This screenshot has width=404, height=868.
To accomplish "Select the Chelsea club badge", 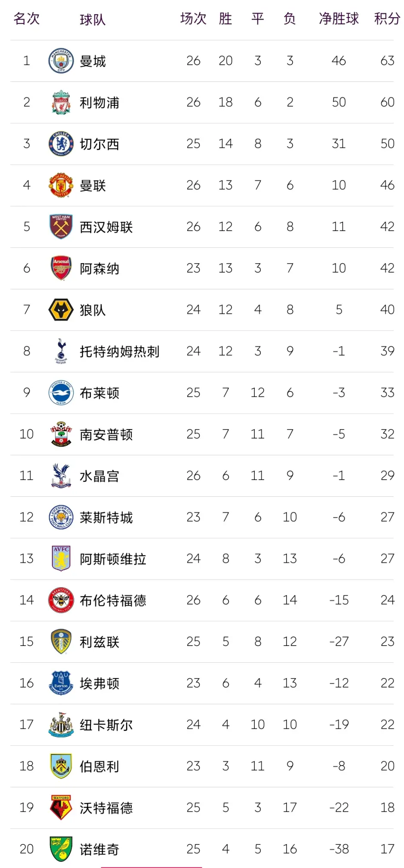I will tap(61, 144).
